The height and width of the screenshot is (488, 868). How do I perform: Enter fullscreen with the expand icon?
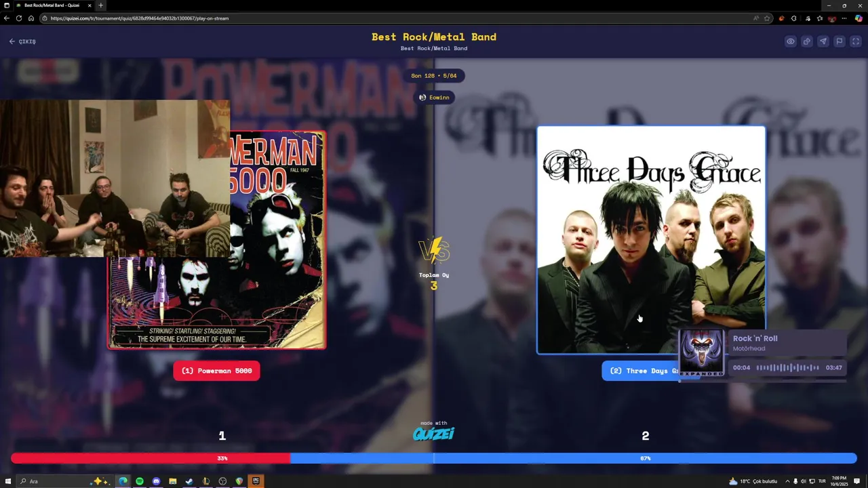point(856,41)
